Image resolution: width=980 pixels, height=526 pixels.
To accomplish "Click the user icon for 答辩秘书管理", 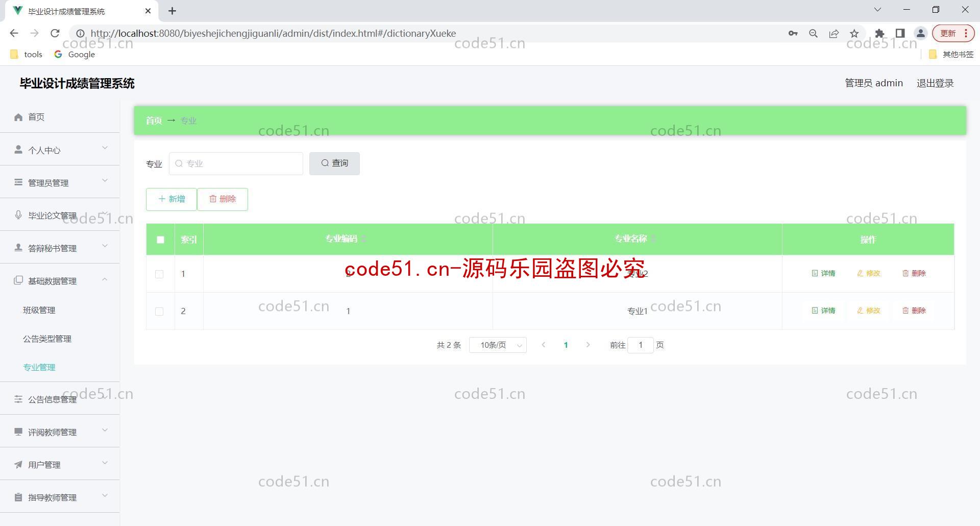I will (x=18, y=248).
